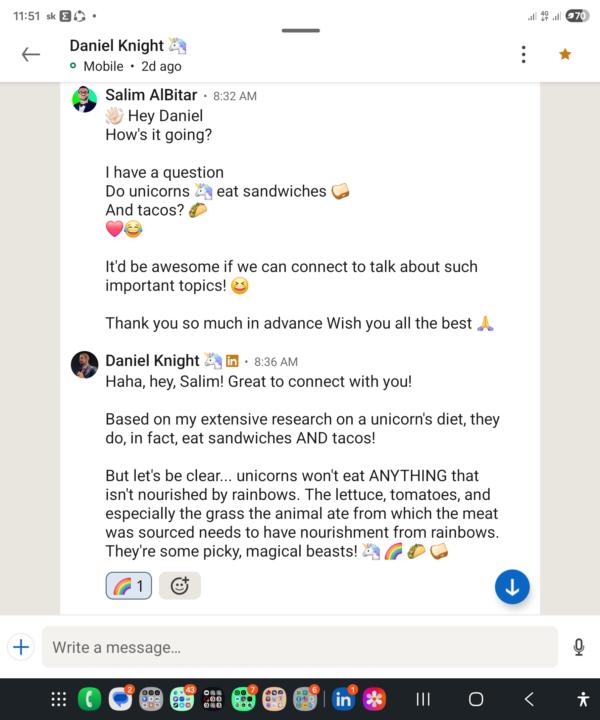The height and width of the screenshot is (720, 600).
Task: Open Salim AlBitar's profile picture
Action: tap(85, 99)
